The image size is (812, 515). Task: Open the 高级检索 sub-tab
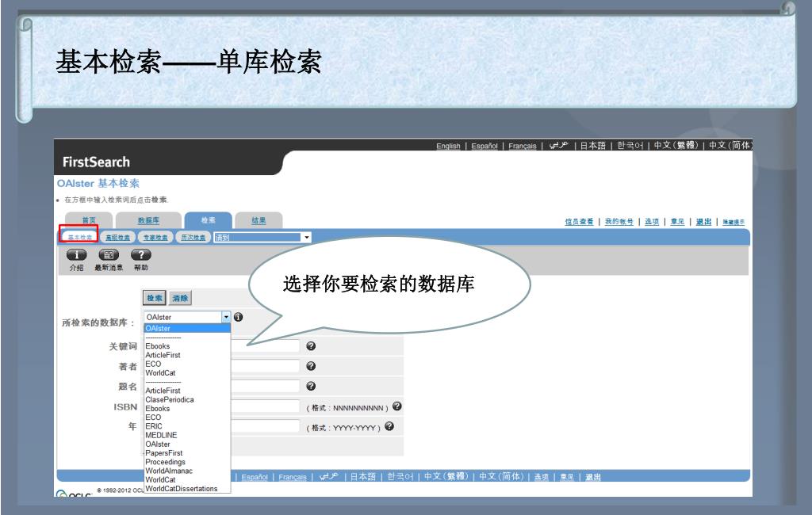point(118,237)
